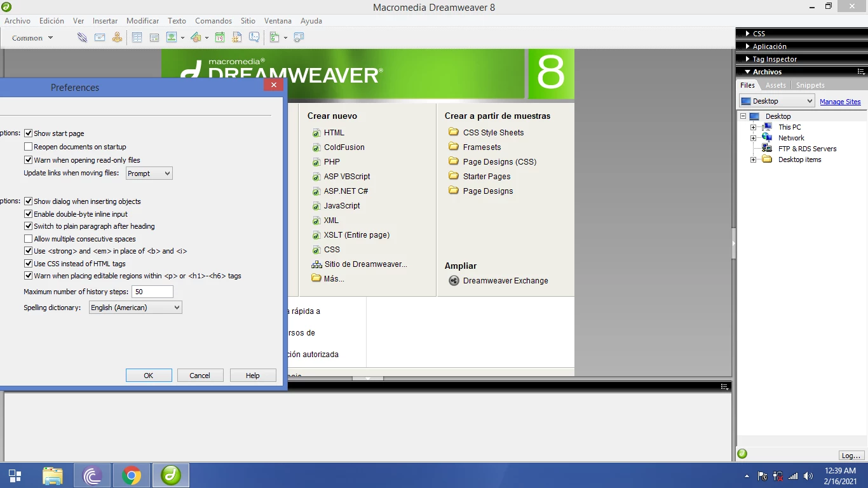Toggle Use strong and em checkbox

tap(28, 251)
